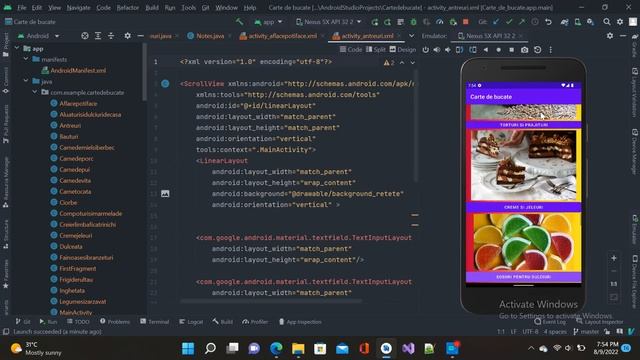Open the TODO tool window
Screen dimensions: 640x360
(x=78, y=322)
